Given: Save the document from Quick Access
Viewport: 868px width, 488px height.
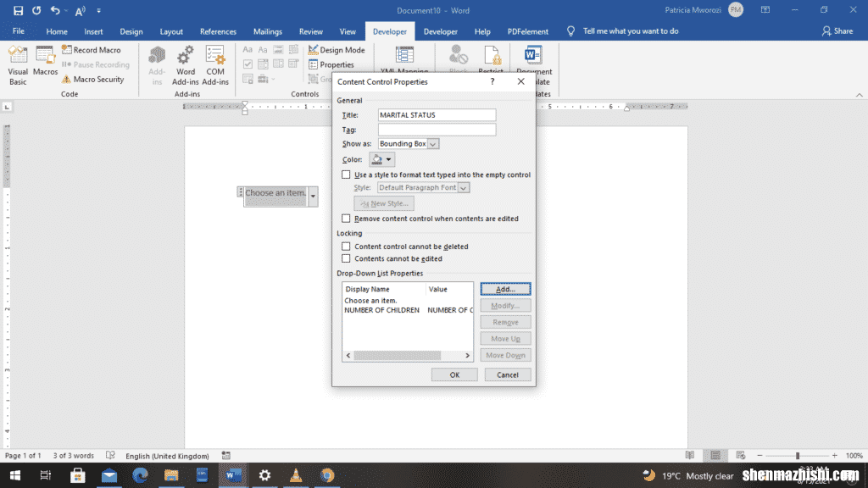Looking at the screenshot, I should tap(19, 10).
